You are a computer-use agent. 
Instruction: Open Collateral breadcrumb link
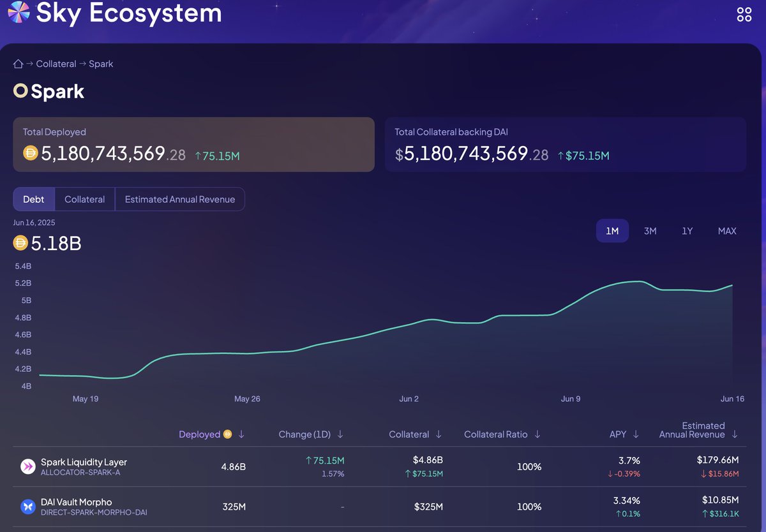pyautogui.click(x=56, y=64)
